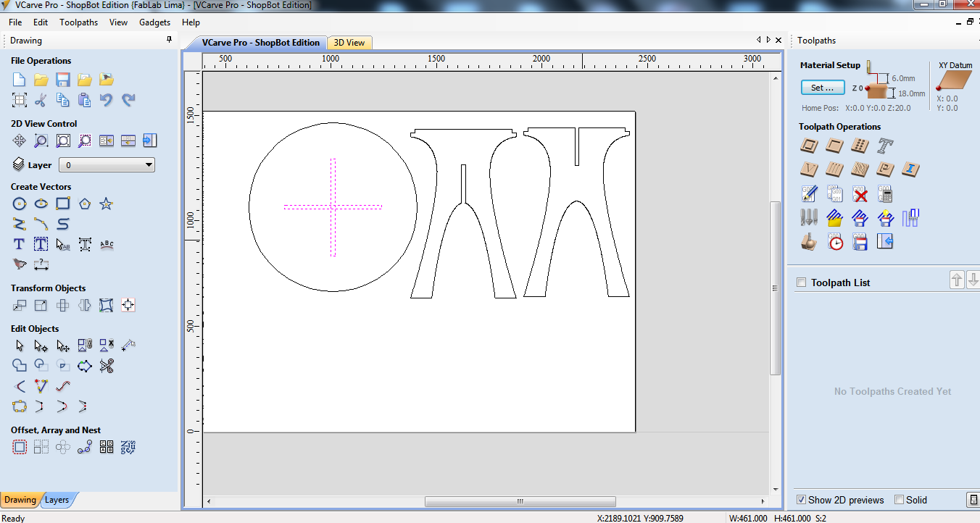Click the Material Setup Set button
This screenshot has width=980, height=523.
(x=823, y=88)
